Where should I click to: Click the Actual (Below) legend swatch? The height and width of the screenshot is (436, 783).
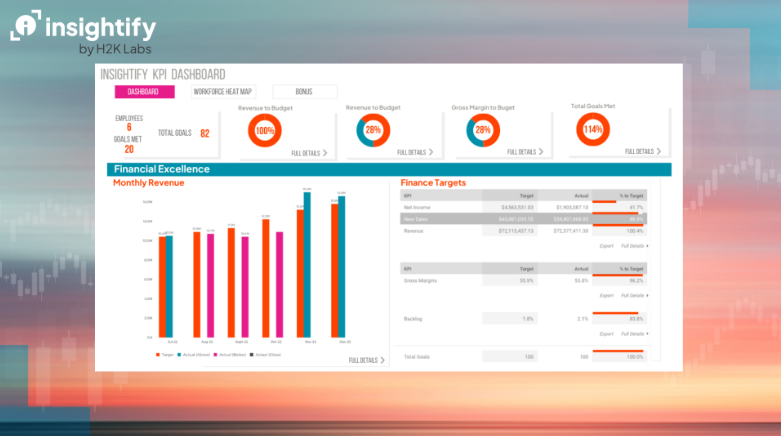coord(216,355)
